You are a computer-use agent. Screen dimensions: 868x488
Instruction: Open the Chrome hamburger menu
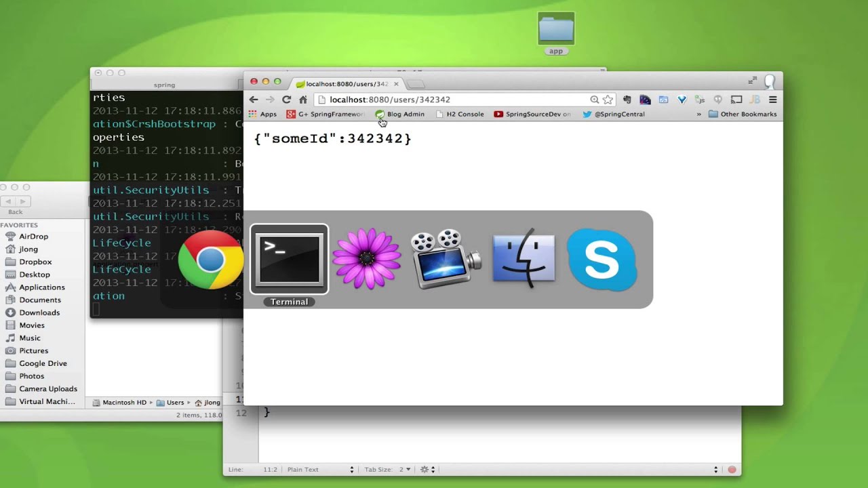coord(772,100)
